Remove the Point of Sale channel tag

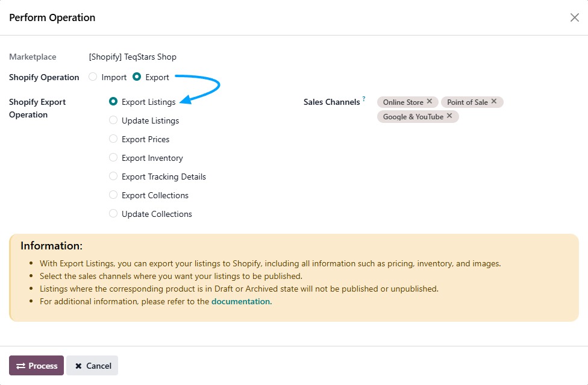pyautogui.click(x=494, y=102)
